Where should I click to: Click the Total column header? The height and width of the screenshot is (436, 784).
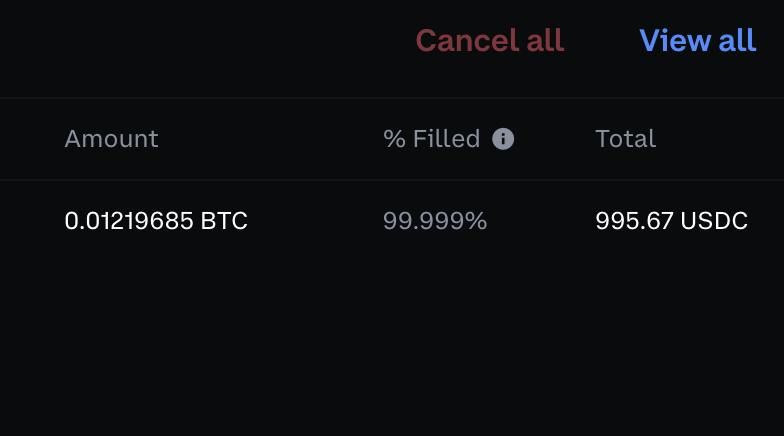pyautogui.click(x=625, y=139)
